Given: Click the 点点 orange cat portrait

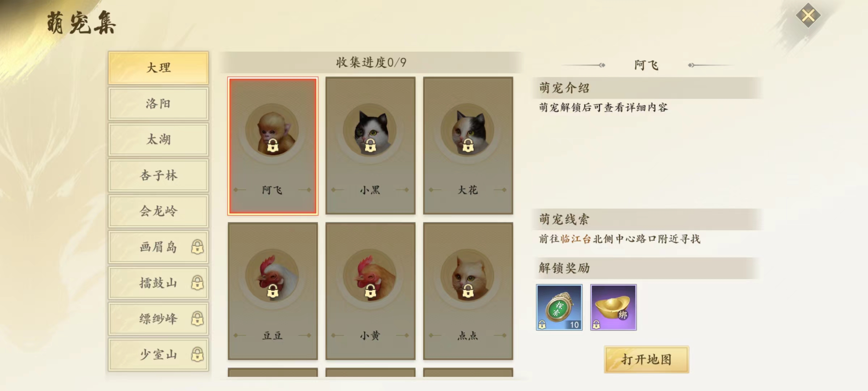Looking at the screenshot, I should click(x=468, y=276).
